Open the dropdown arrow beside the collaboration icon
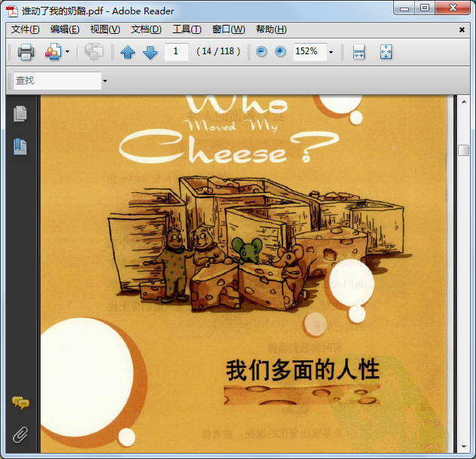This screenshot has width=476, height=459. [x=67, y=52]
